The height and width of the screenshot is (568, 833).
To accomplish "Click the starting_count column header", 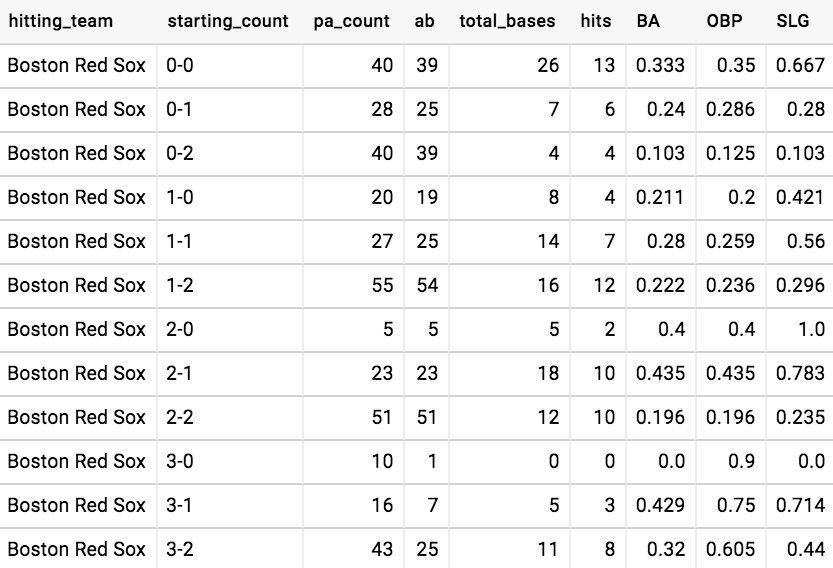I will coord(228,21).
